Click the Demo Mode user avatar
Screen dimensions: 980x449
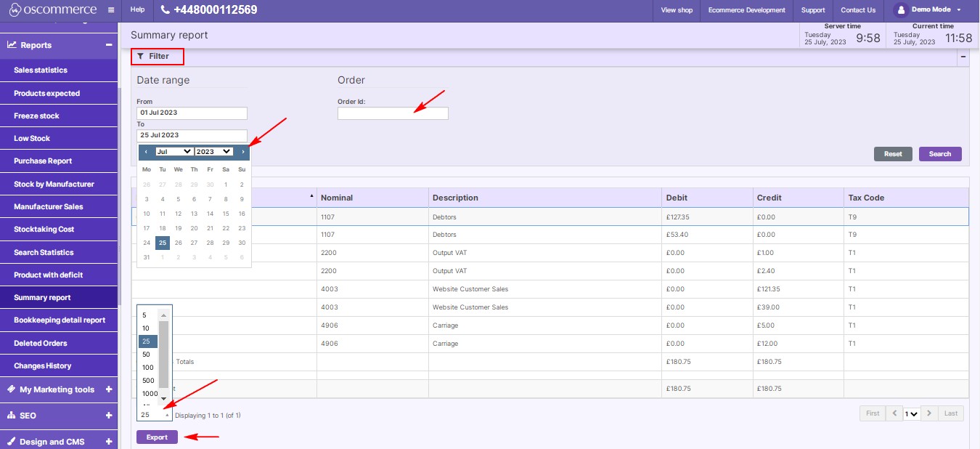tap(901, 10)
